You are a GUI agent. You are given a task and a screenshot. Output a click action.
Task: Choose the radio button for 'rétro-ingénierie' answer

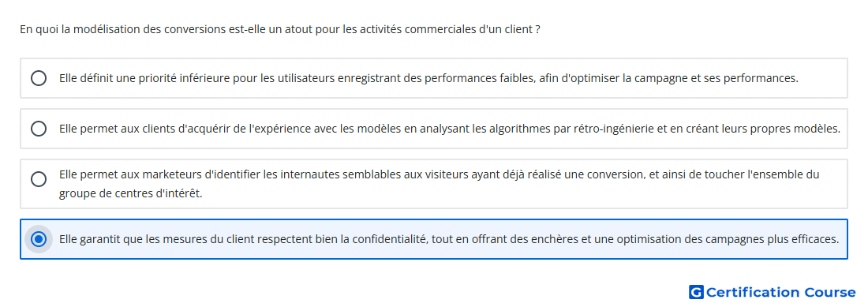pyautogui.click(x=38, y=129)
